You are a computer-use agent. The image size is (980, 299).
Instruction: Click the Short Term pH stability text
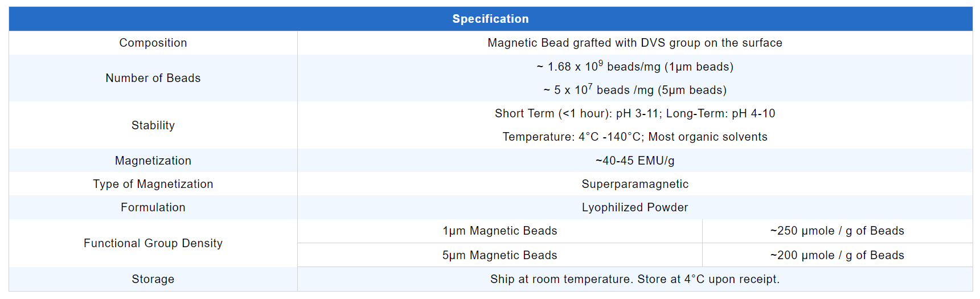[x=634, y=113]
